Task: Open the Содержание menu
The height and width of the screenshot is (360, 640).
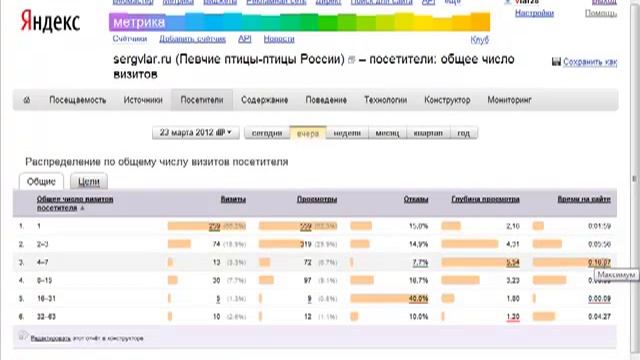Action: pyautogui.click(x=264, y=100)
